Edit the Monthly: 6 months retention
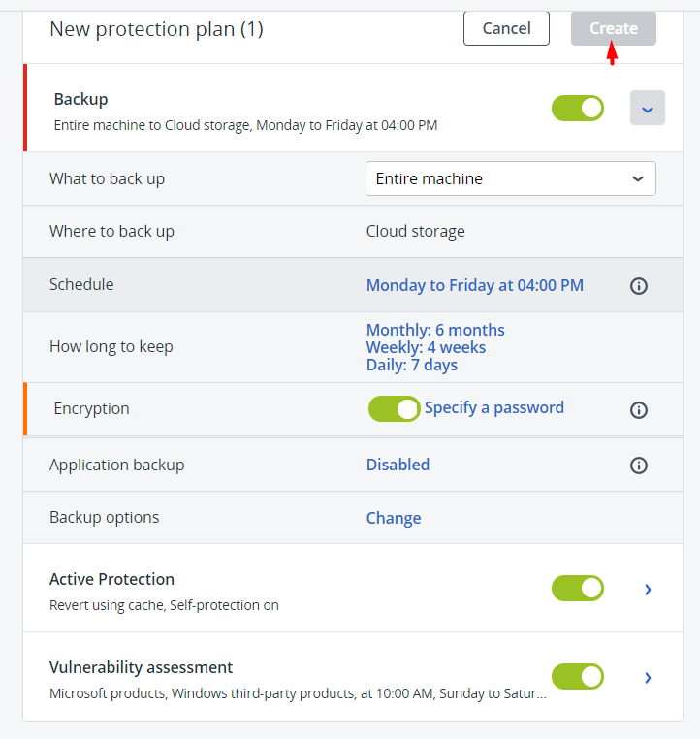700x739 pixels. click(x=435, y=330)
